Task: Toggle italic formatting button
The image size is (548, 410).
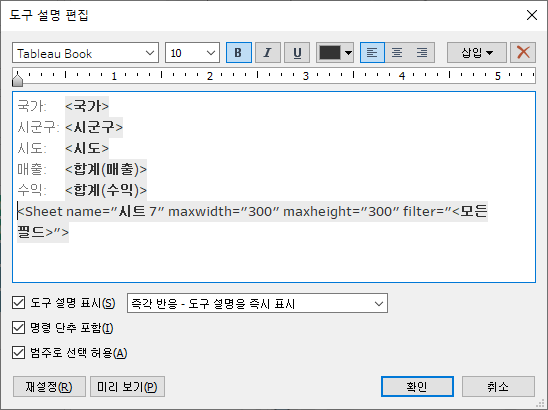Action: 268,53
